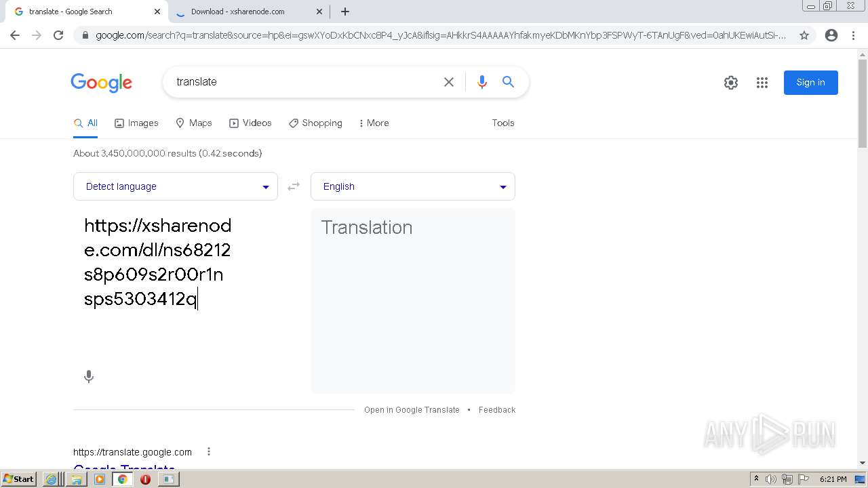Click the translate.google.com URL text
Image resolution: width=868 pixels, height=488 pixels.
coord(132,452)
